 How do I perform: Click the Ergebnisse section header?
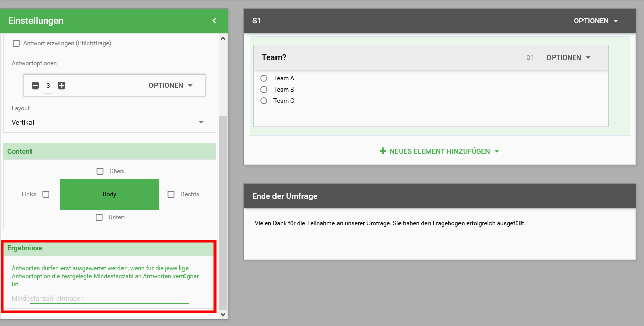click(109, 248)
